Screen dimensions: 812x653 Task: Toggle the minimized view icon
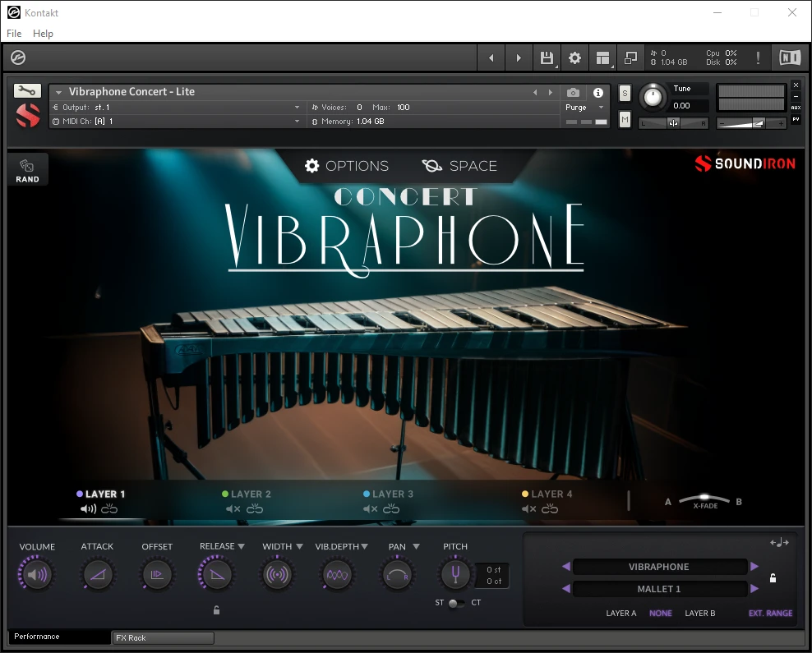630,58
